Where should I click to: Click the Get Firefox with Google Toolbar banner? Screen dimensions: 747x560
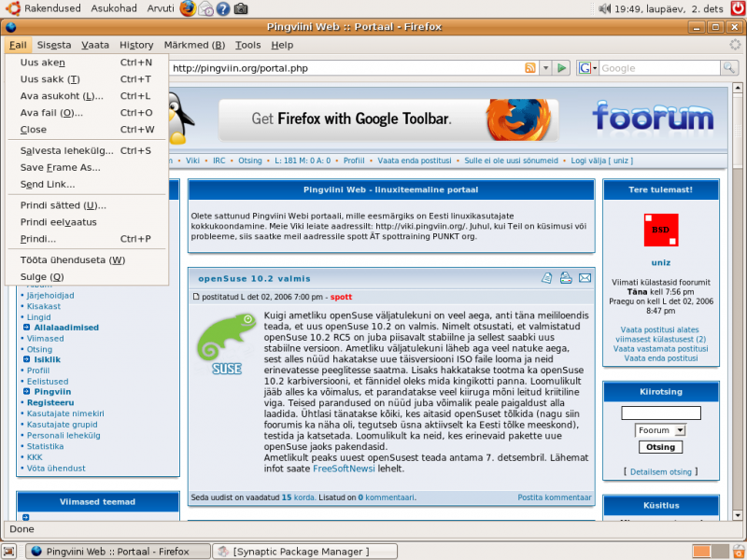click(388, 119)
